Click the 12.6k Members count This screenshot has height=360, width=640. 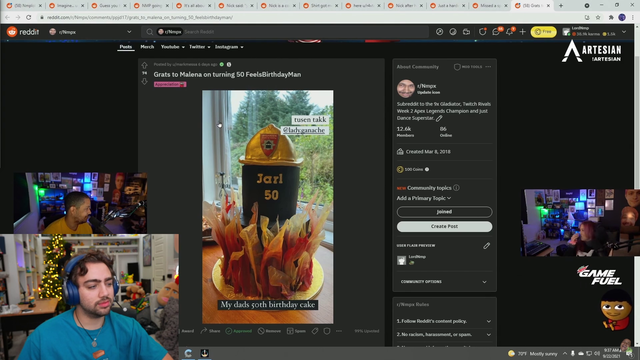coord(405,131)
